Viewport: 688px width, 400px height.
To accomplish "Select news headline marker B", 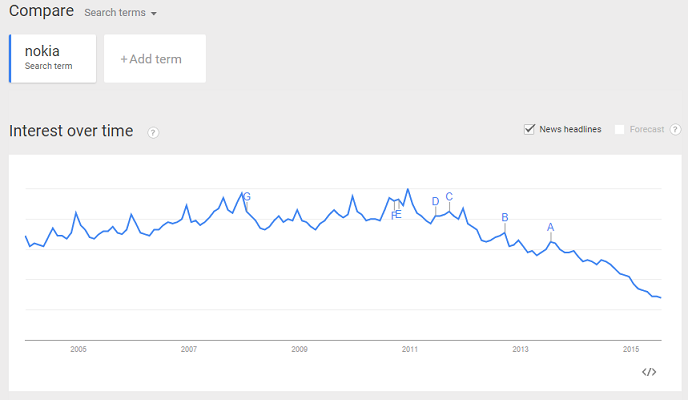I will 505,217.
